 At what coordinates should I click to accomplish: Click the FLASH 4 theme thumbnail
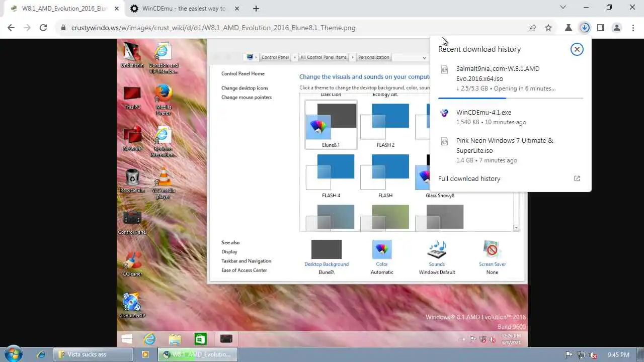(331, 175)
